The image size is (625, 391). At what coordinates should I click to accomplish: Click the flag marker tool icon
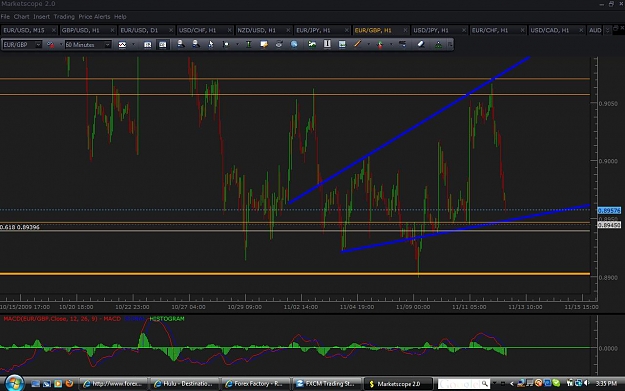[226, 45]
